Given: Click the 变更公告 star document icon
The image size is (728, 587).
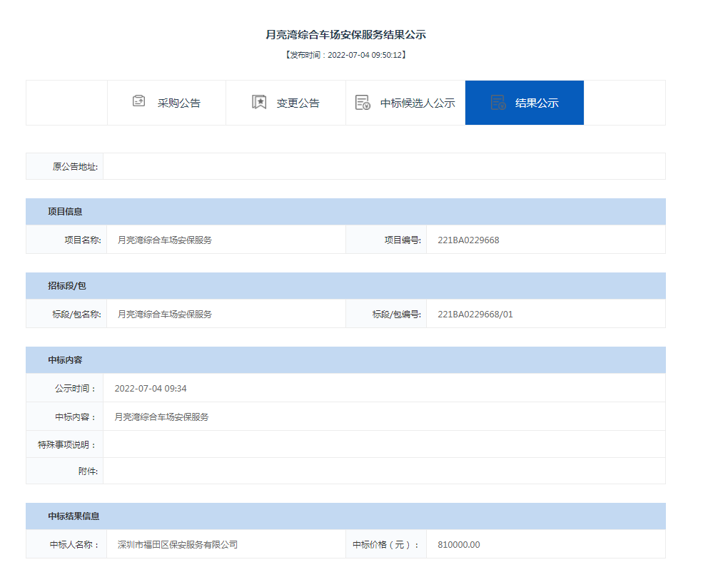Looking at the screenshot, I should pyautogui.click(x=259, y=102).
